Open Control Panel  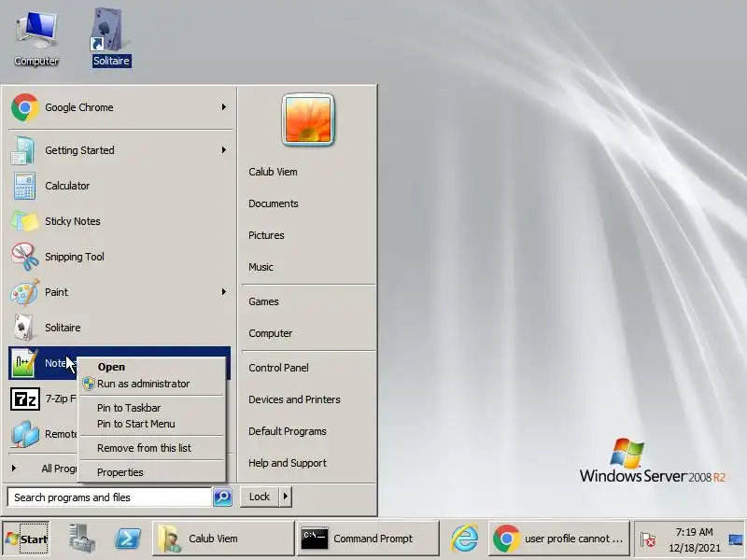coord(278,368)
